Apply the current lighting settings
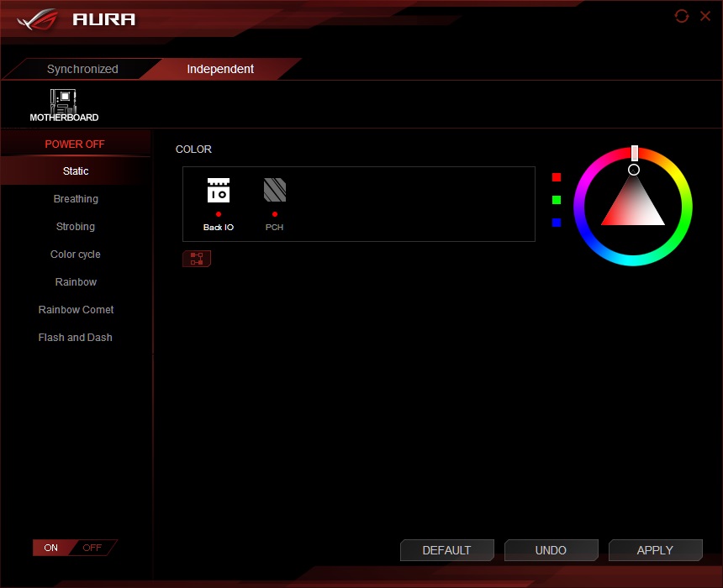Viewport: 723px width, 588px height. (x=656, y=550)
